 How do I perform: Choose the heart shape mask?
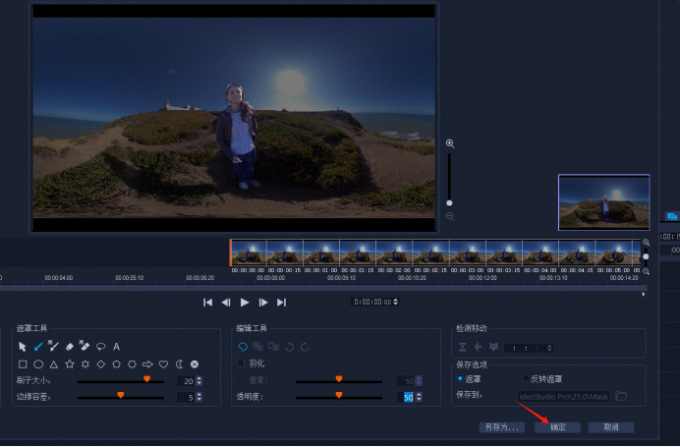pyautogui.click(x=163, y=364)
